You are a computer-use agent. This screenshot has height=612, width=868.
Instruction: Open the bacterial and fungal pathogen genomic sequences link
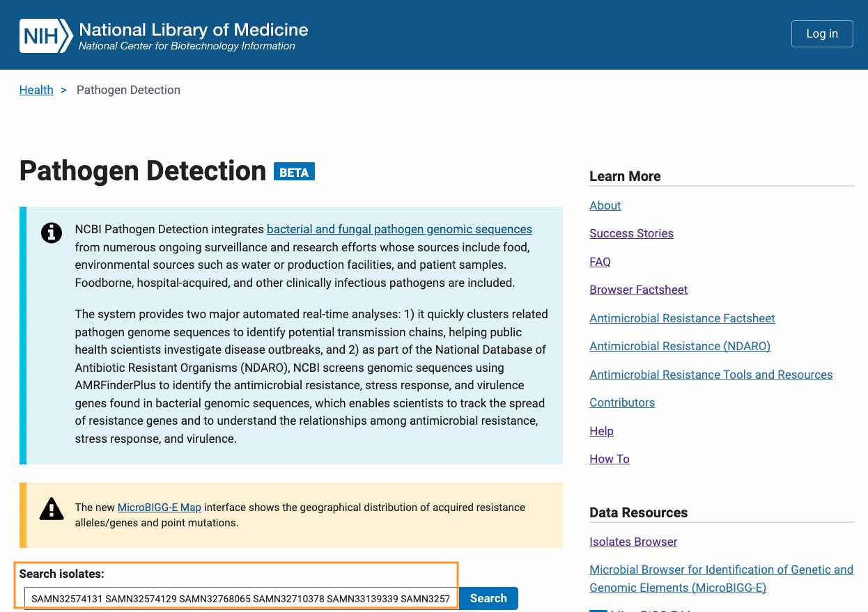[x=399, y=229]
